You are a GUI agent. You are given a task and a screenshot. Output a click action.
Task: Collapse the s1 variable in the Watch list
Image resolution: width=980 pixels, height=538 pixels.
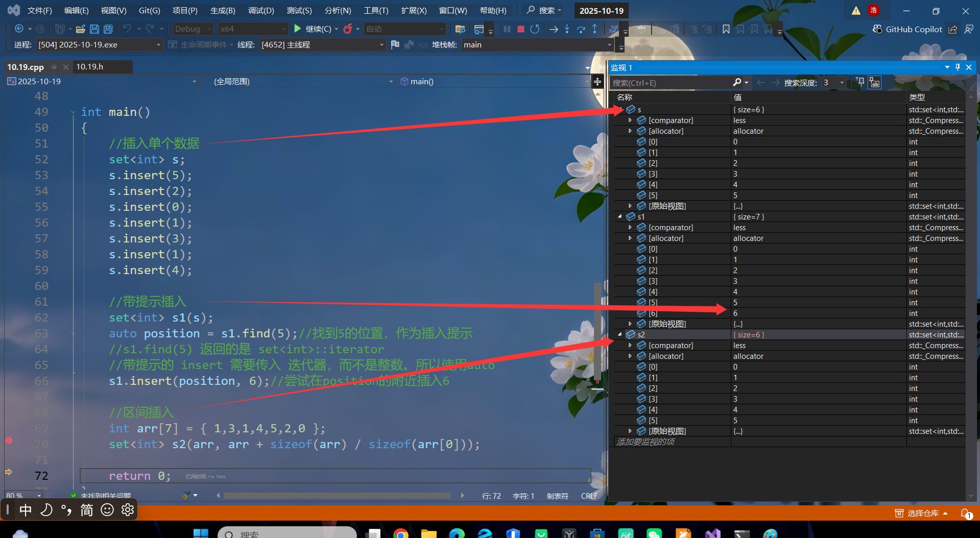(x=620, y=216)
